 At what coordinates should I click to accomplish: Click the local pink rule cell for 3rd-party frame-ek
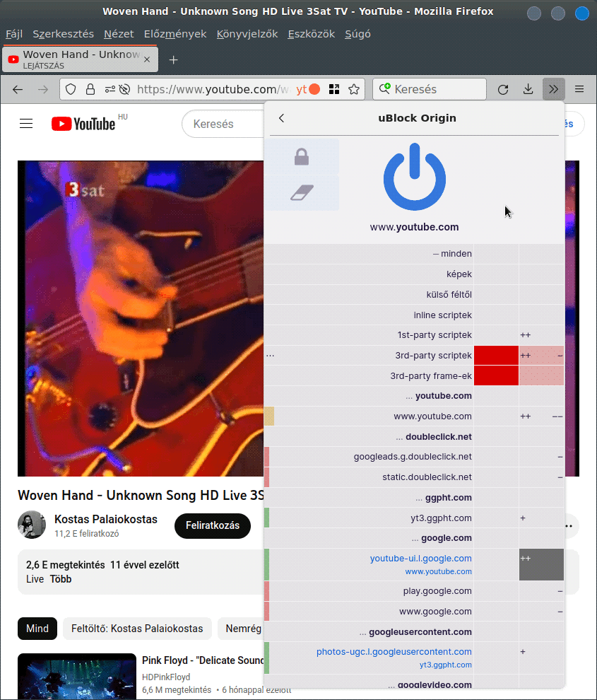point(541,376)
